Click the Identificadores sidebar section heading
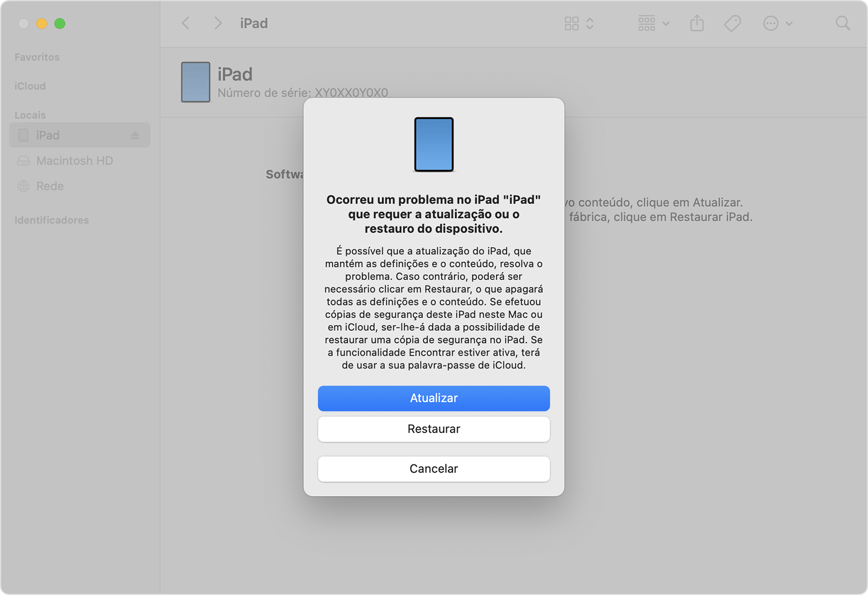Screen dimensions: 868x595 (x=51, y=220)
